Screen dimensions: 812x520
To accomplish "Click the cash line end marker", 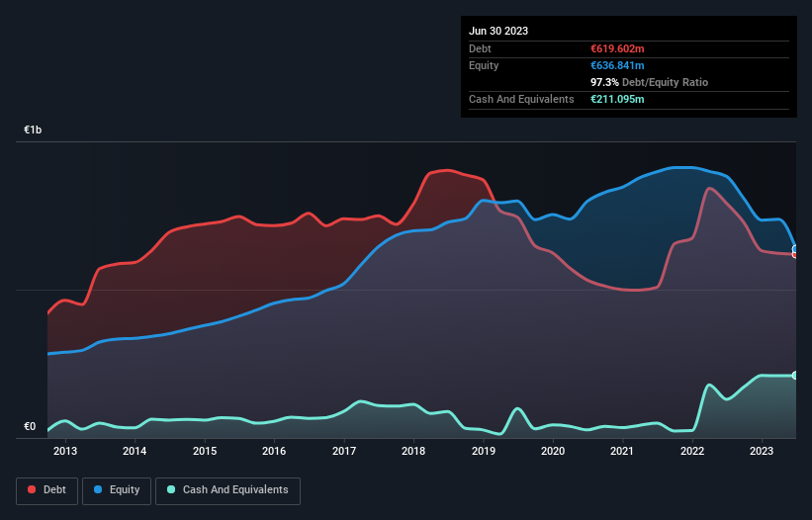I will [795, 376].
